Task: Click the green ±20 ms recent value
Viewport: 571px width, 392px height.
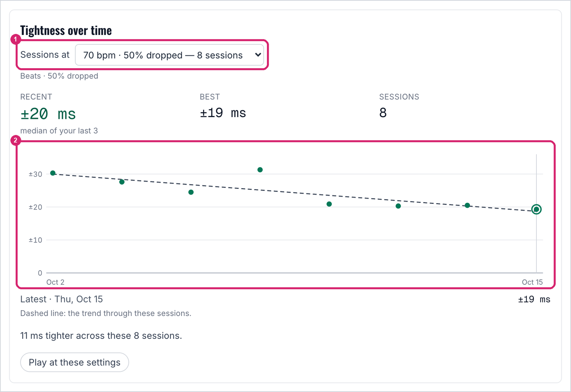Action: pyautogui.click(x=48, y=114)
